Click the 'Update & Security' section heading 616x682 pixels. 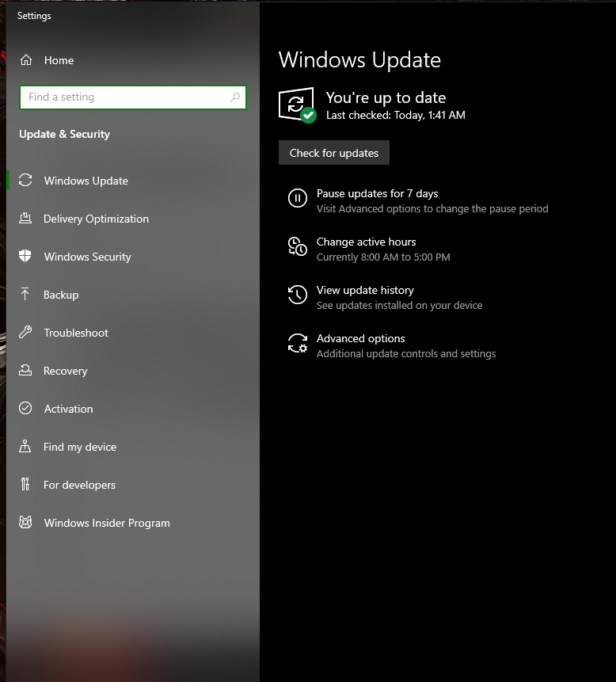[x=64, y=134]
